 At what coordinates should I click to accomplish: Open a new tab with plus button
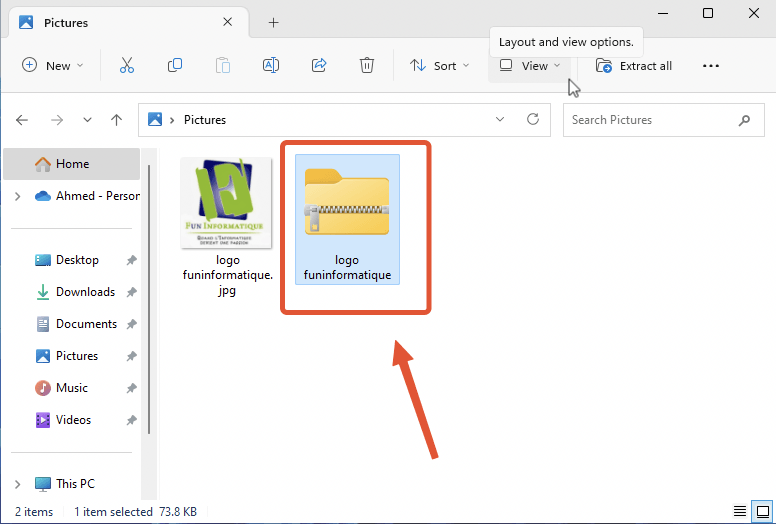pos(273,22)
